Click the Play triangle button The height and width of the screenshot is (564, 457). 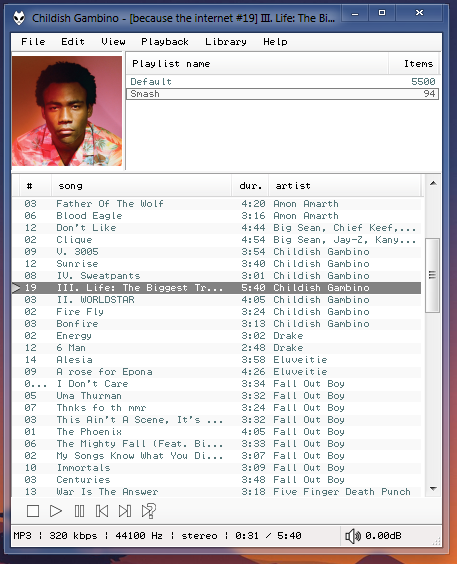coord(56,511)
